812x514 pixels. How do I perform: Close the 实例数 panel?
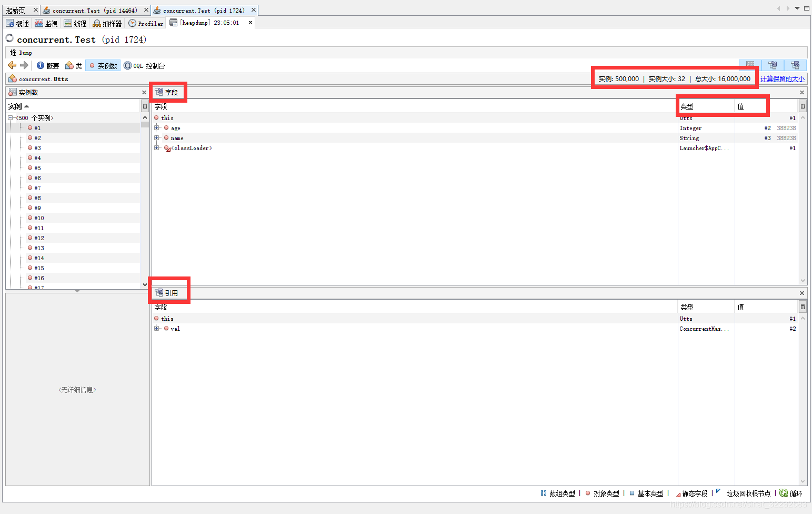click(144, 93)
